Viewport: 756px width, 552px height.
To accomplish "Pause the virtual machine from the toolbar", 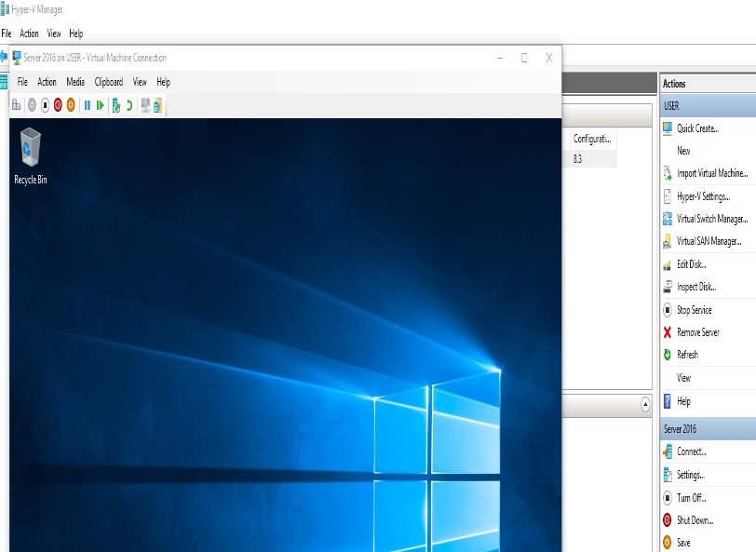I will pos(88,104).
